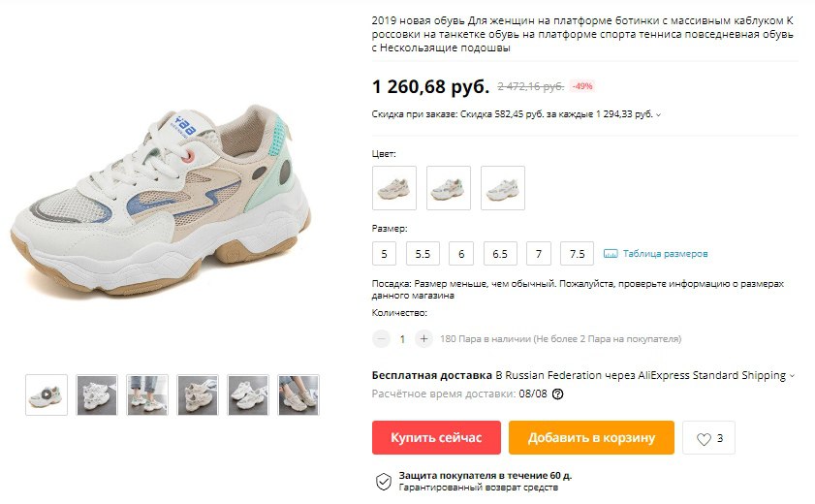Click the size chart ruler icon
Screen dimensions: 815x504
point(611,254)
